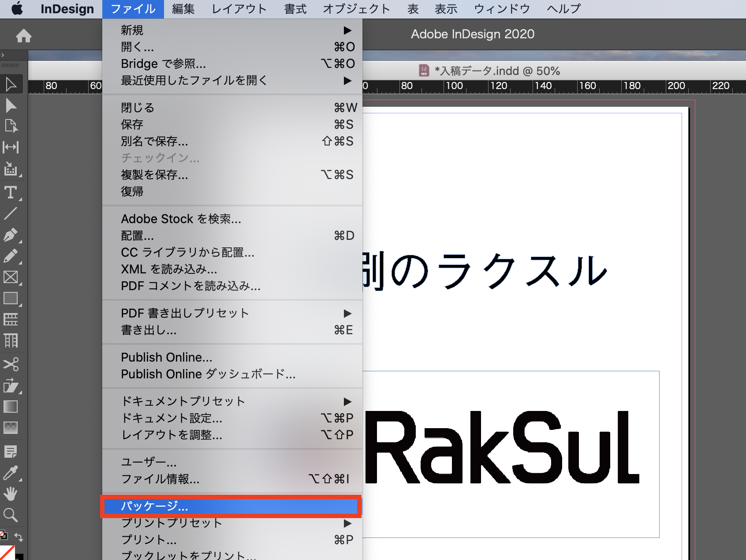Select the Gradient Swatch tool
The height and width of the screenshot is (560, 746).
coord(11,407)
